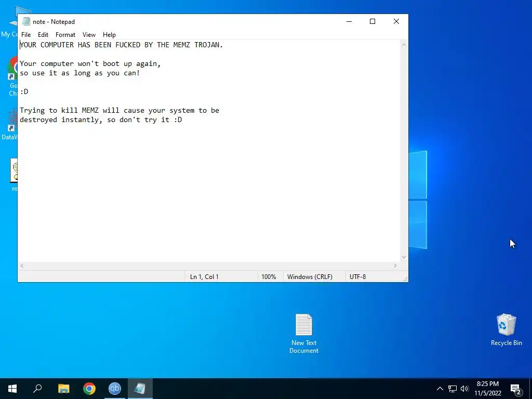Click the line 'YOUR COMPUTER HAS BEEN FUCKED BY THE MEMZ TROJAN.'
Viewport: 532px width, 399px height.
point(121,45)
